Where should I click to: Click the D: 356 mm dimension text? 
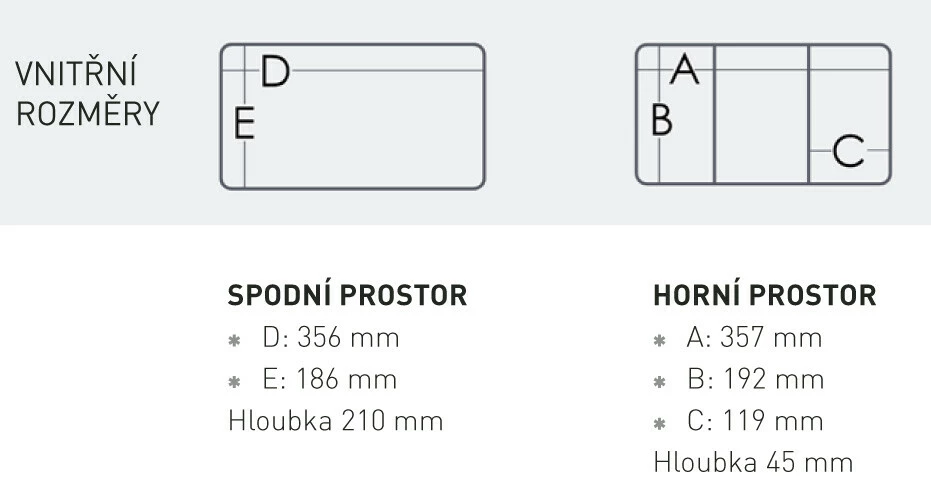point(330,338)
